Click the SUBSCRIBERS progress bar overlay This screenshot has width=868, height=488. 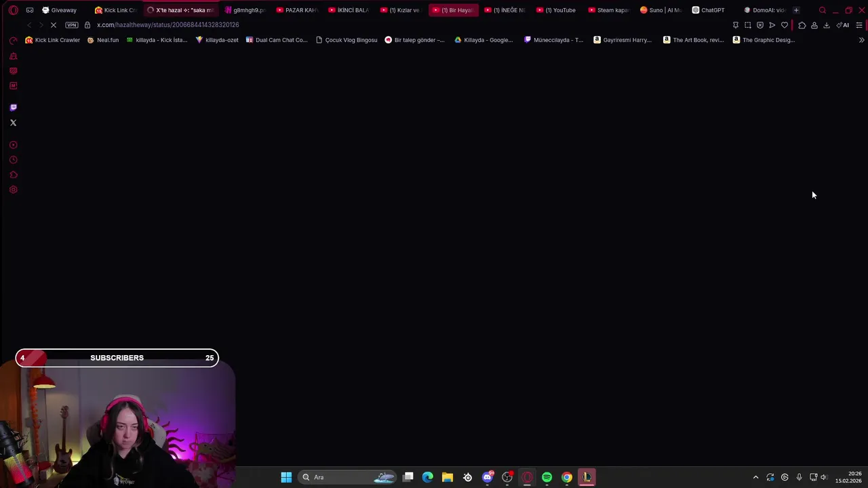pyautogui.click(x=117, y=358)
